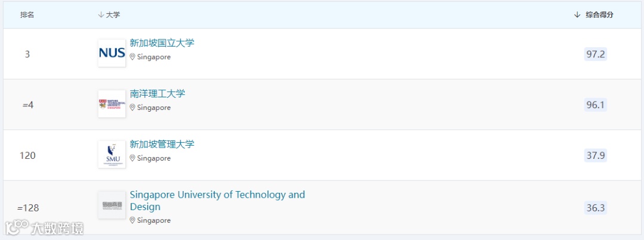
Task: Sort by 综合得分 column header
Action: tap(593, 15)
